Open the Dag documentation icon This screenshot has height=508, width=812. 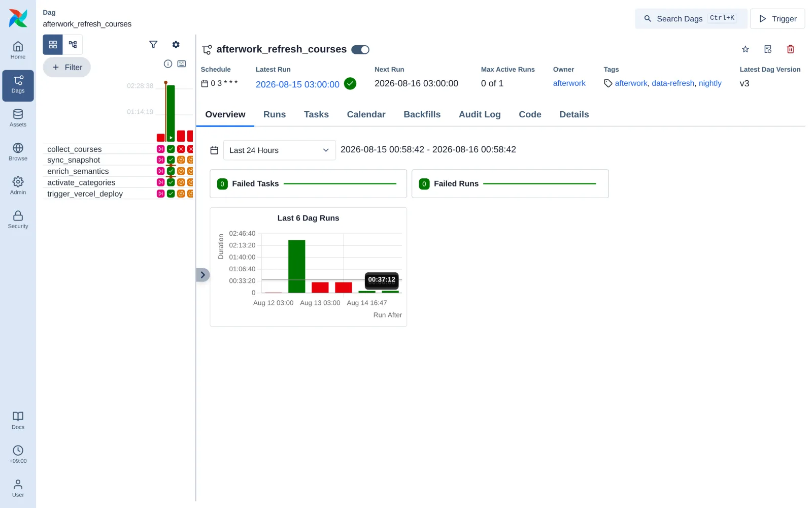point(768,49)
